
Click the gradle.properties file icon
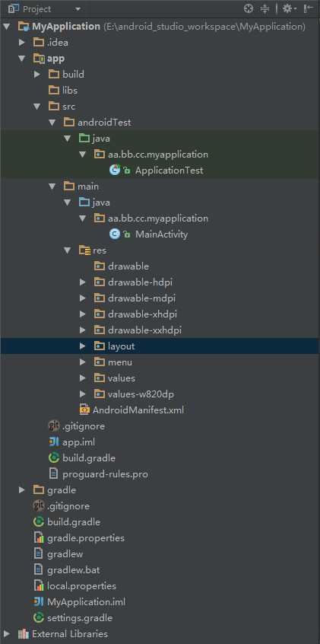click(39, 538)
